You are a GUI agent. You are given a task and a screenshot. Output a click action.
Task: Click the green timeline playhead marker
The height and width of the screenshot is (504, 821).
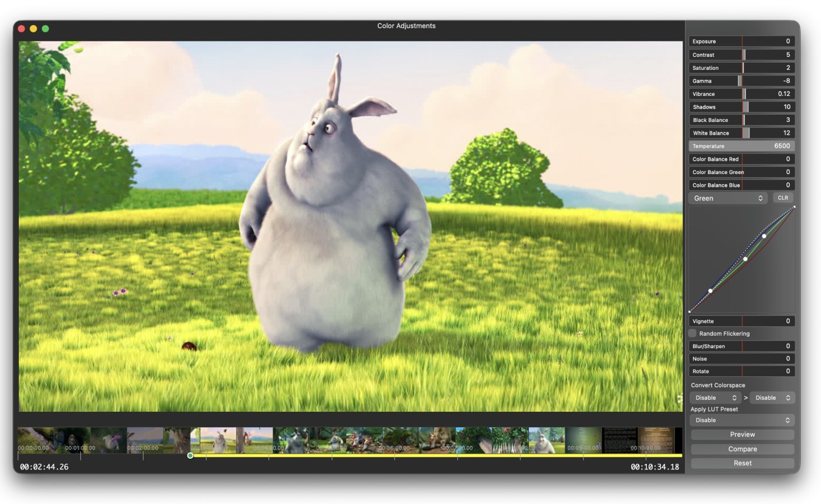pyautogui.click(x=191, y=455)
